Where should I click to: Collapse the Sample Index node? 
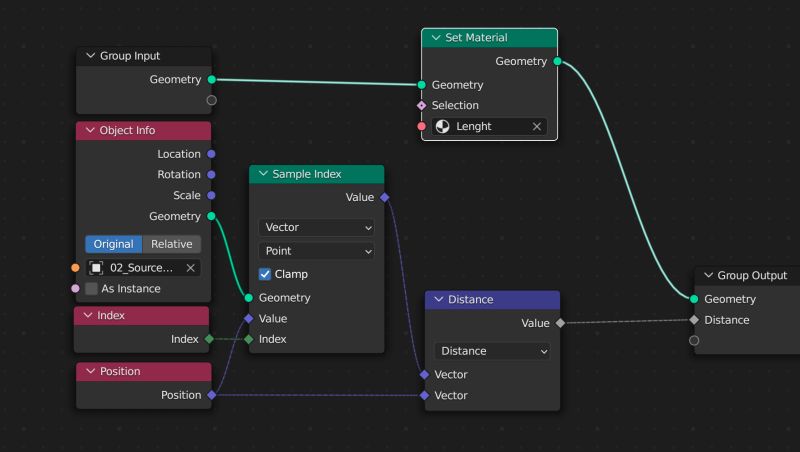[263, 174]
